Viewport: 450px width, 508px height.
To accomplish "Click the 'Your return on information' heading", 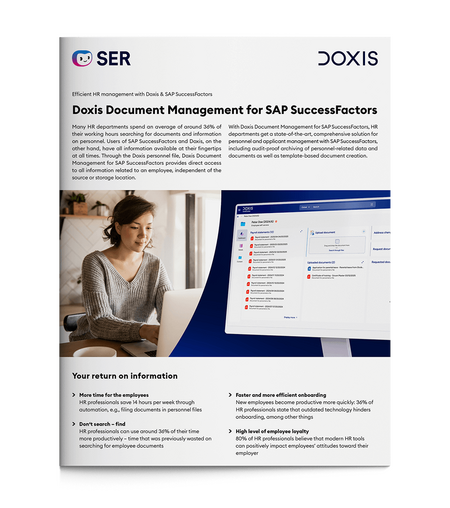I will (125, 376).
